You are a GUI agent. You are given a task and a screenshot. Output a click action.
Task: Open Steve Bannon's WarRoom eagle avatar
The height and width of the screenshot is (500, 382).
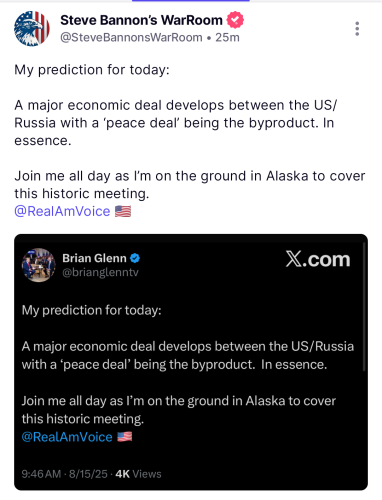(32, 29)
